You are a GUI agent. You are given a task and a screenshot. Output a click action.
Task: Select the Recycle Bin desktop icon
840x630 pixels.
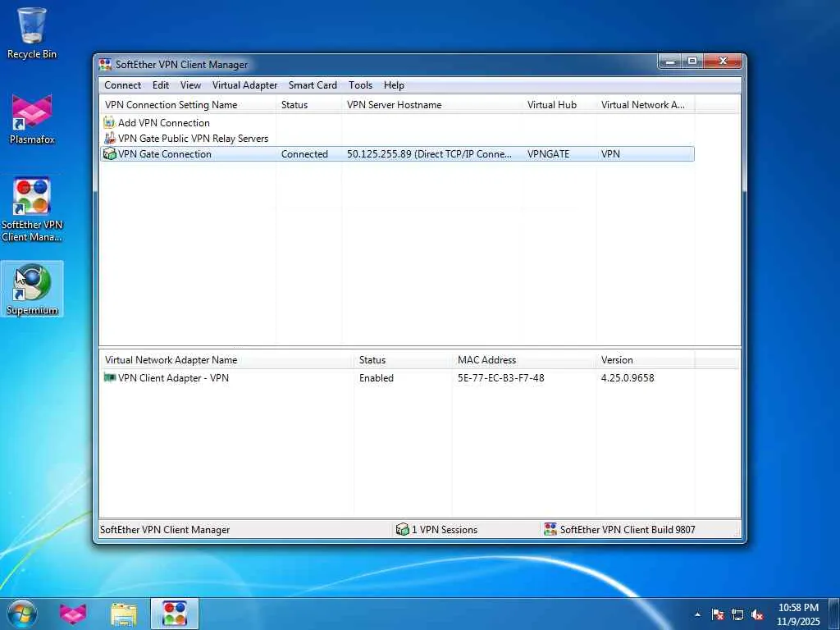(x=32, y=33)
